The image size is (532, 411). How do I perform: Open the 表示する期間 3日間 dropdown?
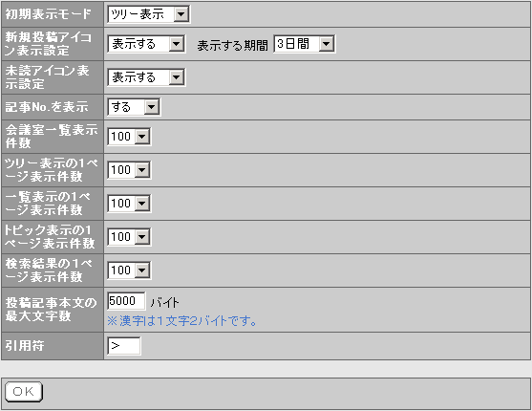pos(305,44)
